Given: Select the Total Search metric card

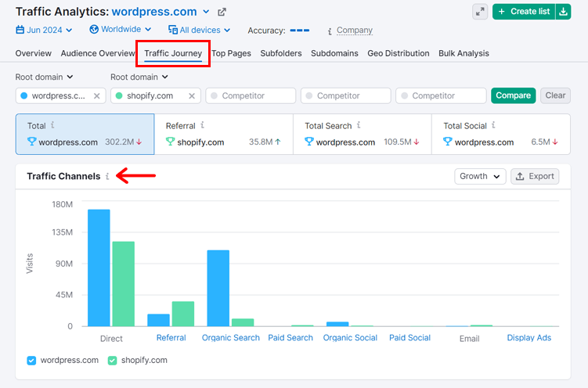Looking at the screenshot, I should point(363,134).
